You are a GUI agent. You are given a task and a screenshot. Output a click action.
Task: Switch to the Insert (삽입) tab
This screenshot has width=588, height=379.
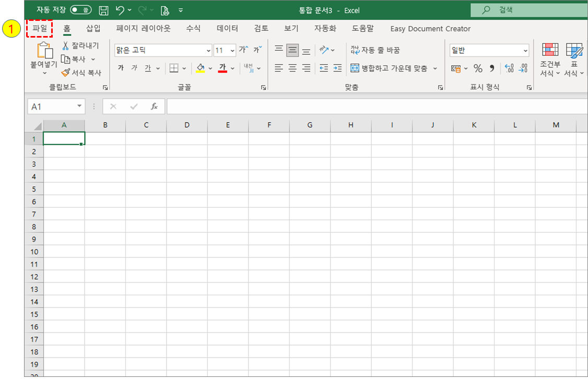coord(93,29)
